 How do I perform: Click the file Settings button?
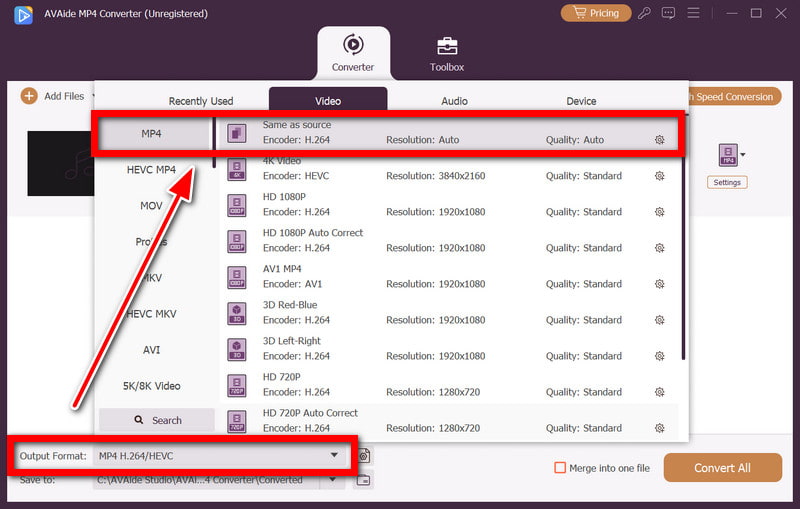point(727,182)
